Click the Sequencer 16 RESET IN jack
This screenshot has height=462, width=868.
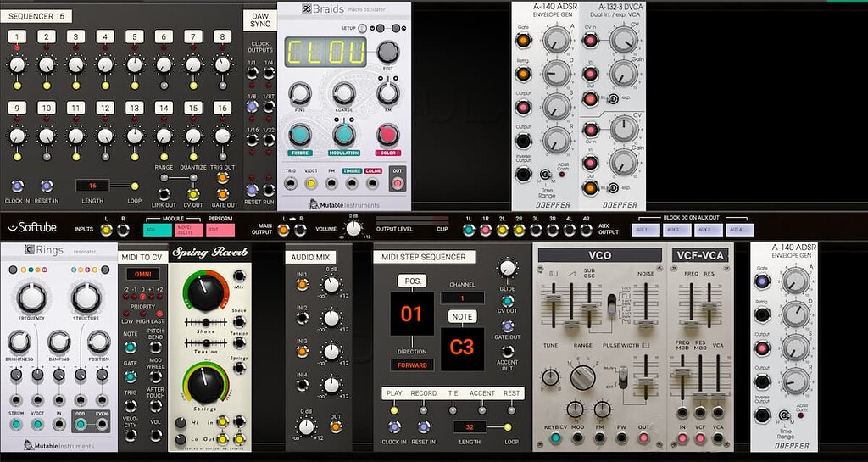coord(47,186)
